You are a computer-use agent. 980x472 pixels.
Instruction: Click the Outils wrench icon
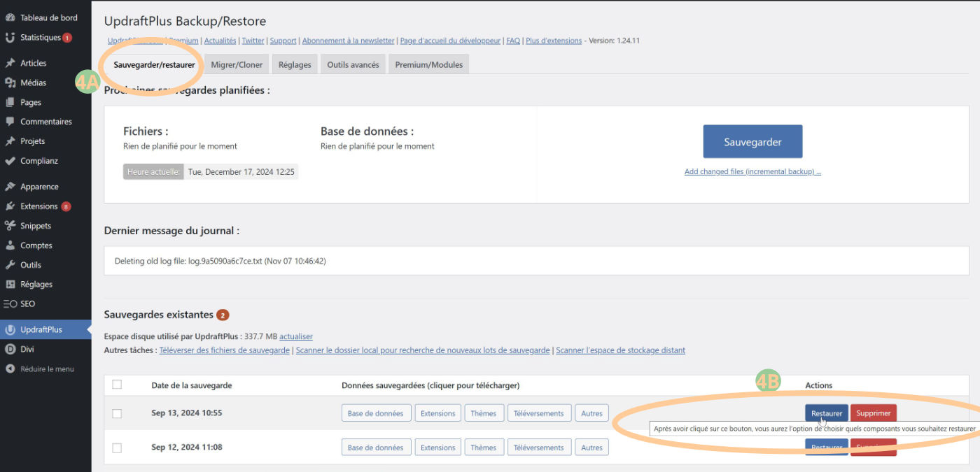10,265
